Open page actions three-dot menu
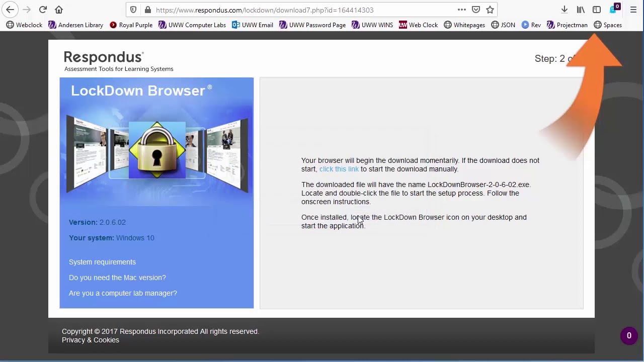Screen dimensions: 644x362 pos(462,10)
